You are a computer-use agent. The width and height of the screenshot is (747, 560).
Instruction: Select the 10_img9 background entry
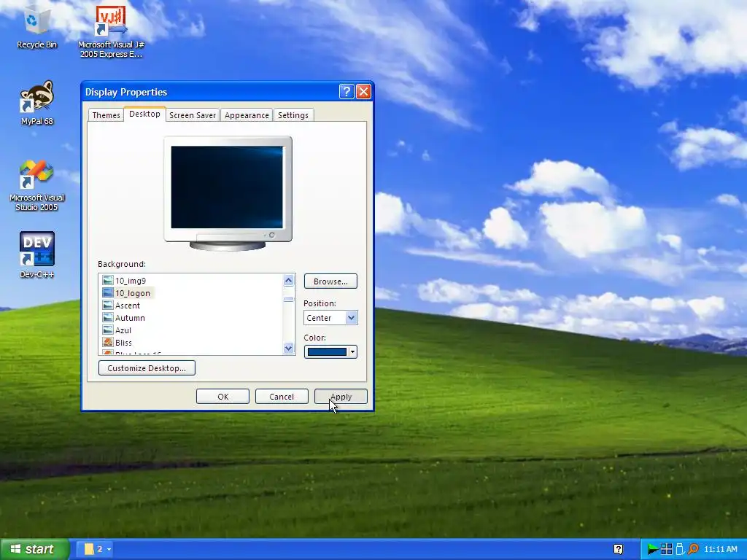click(x=131, y=281)
